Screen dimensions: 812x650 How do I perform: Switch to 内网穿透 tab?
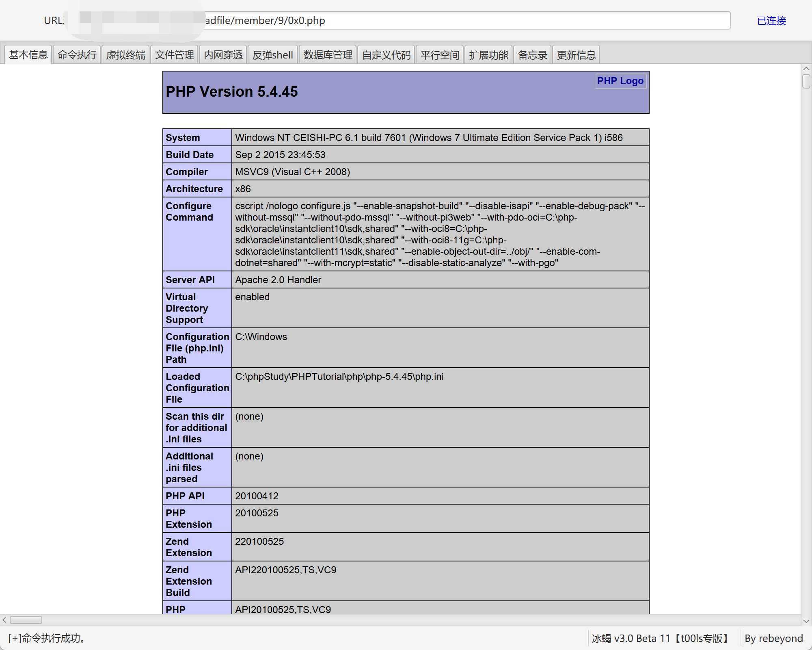tap(223, 55)
